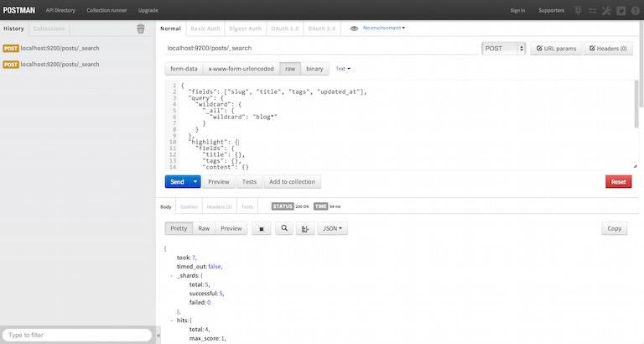Click the Twitter icon in header
This screenshot has height=344, width=644.
tap(621, 10)
